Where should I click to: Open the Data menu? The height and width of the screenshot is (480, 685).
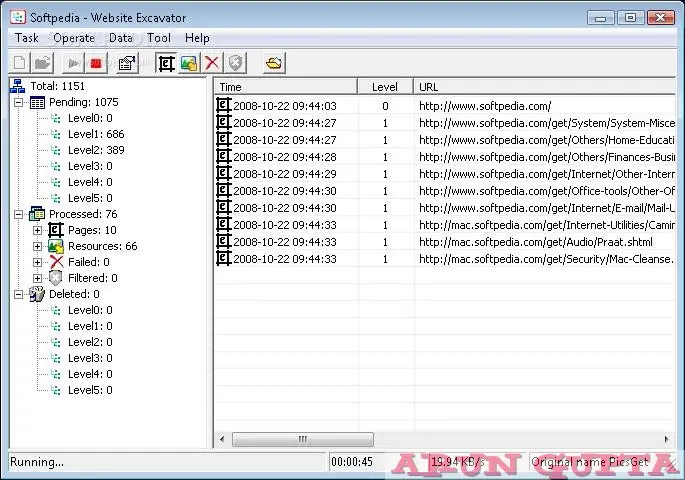121,38
